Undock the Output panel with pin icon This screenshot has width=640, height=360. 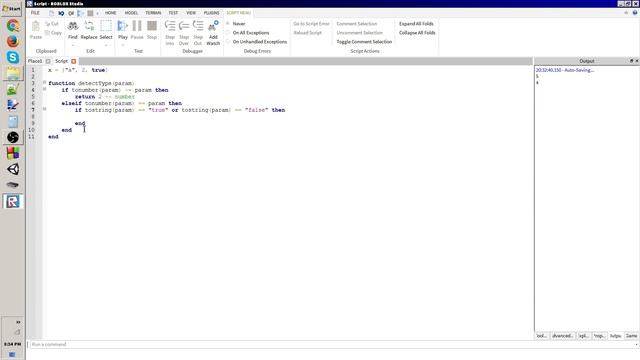(631, 61)
